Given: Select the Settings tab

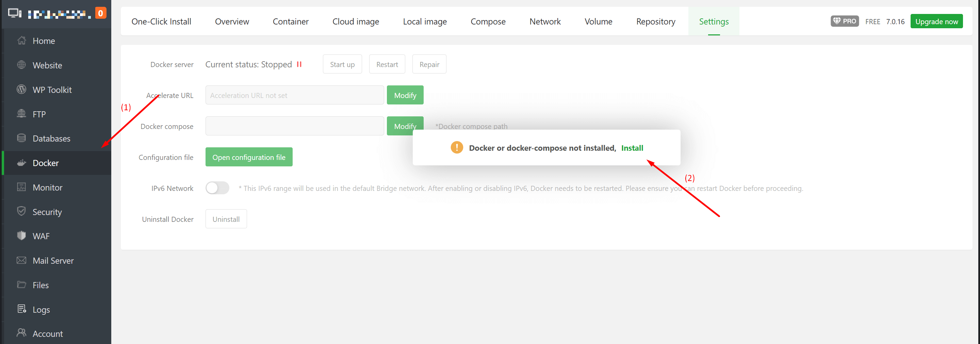Looking at the screenshot, I should [x=714, y=21].
